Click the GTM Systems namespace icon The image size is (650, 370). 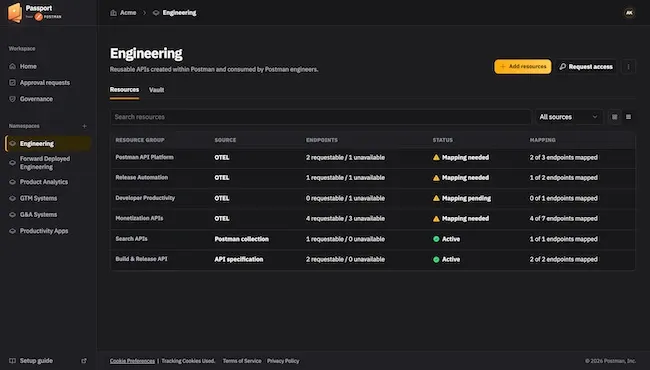coord(12,198)
